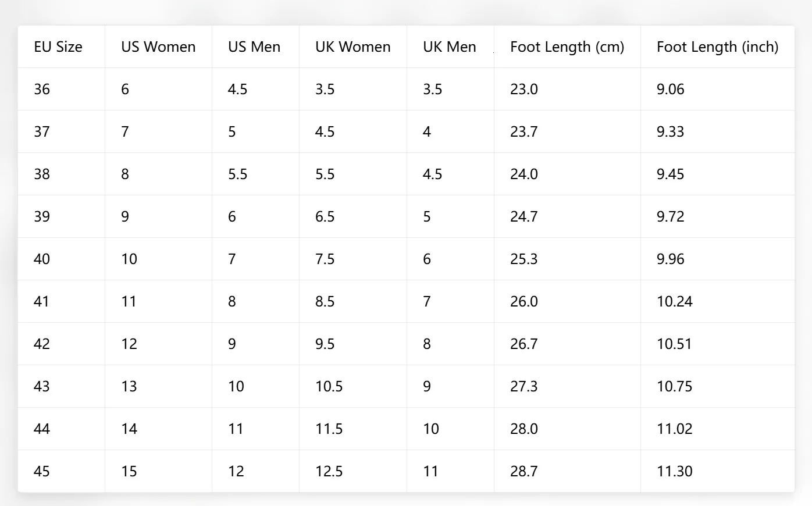Select the UK Women column header
The image size is (812, 506).
[352, 47]
